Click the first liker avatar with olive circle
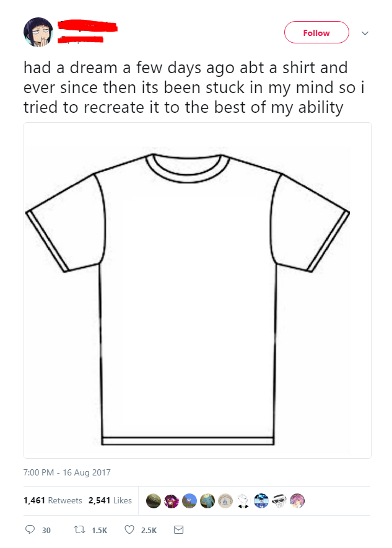The height and width of the screenshot is (548, 392). coord(153,501)
